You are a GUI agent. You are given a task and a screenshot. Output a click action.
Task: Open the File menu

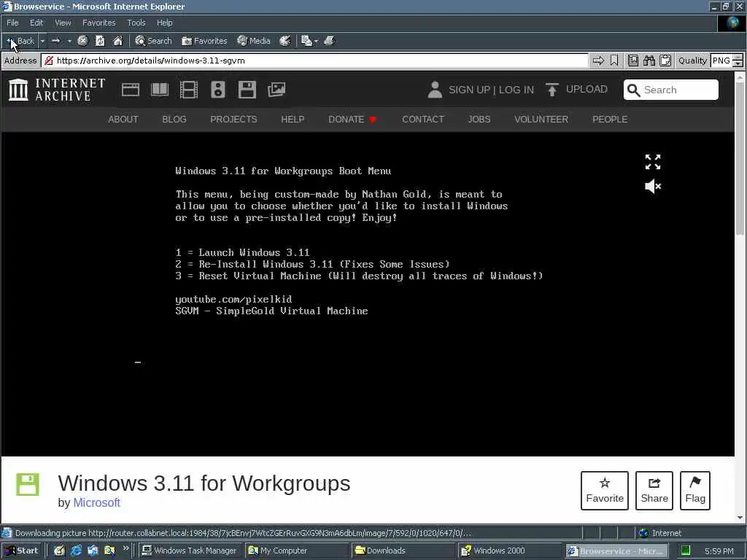[12, 23]
